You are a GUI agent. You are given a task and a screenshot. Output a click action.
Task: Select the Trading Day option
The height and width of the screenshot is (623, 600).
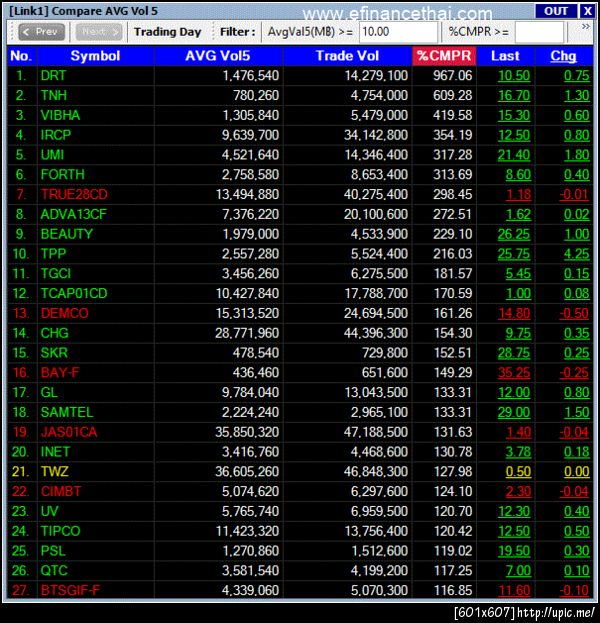pos(167,32)
